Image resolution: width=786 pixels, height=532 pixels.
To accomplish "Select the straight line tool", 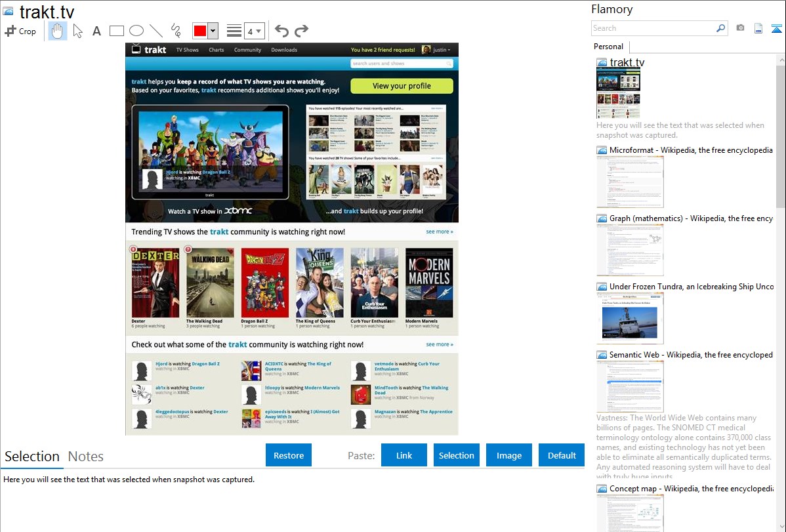I will (x=155, y=31).
